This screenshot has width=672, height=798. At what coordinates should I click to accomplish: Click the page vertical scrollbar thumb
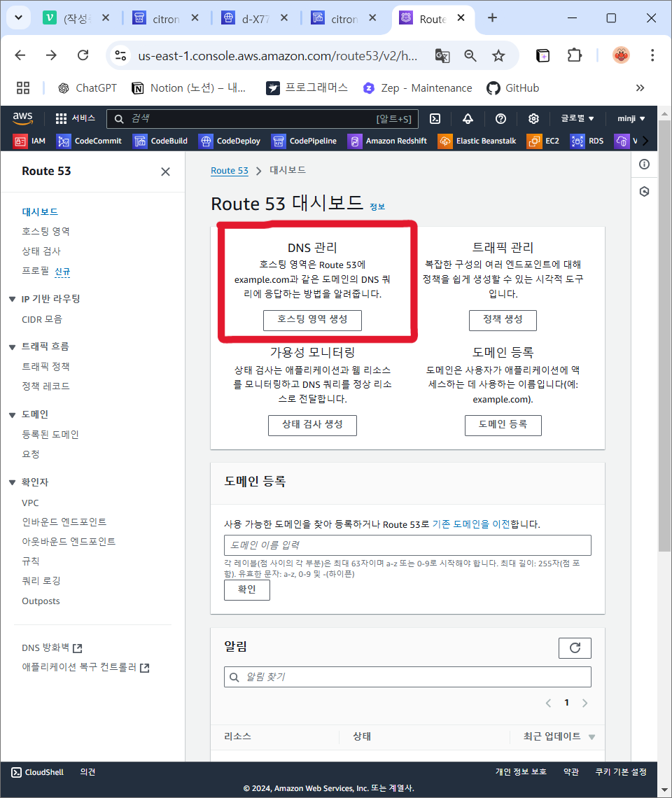pyautogui.click(x=664, y=336)
